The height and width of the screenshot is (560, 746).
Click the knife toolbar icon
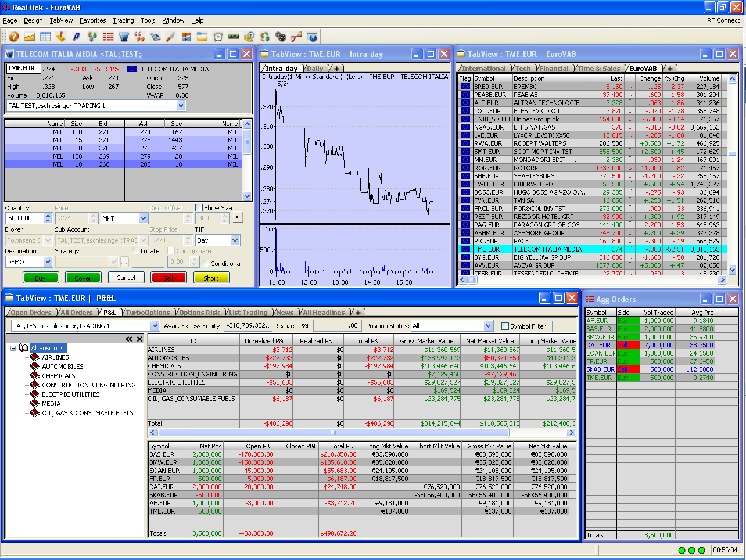point(171,37)
